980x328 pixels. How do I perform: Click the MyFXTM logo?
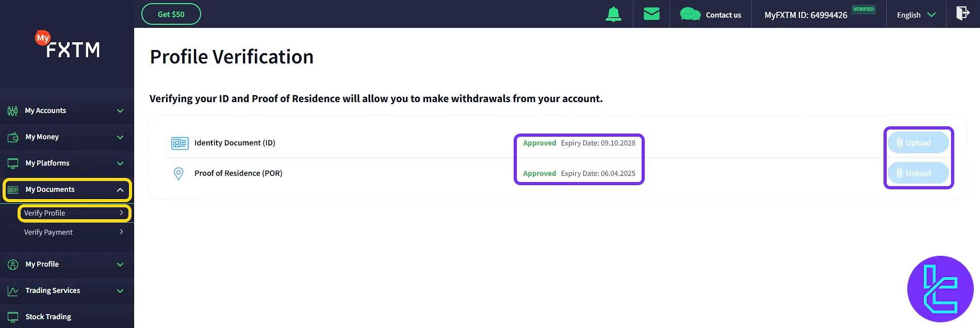(x=68, y=45)
